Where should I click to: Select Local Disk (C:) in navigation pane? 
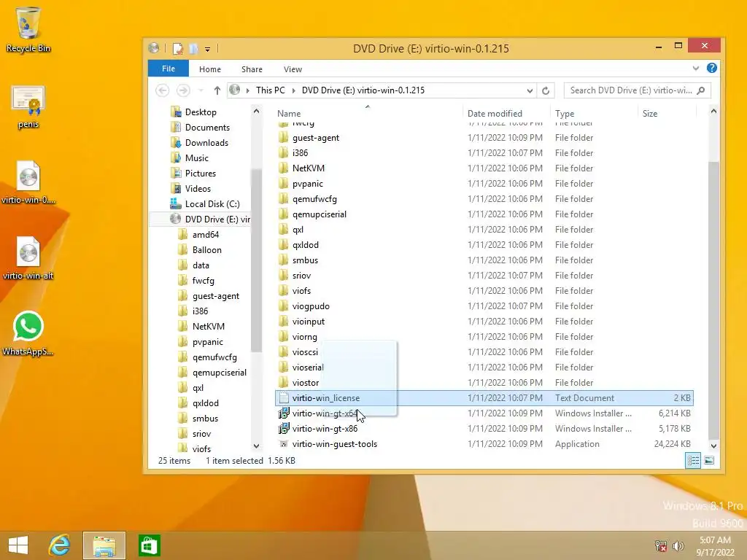pyautogui.click(x=212, y=204)
